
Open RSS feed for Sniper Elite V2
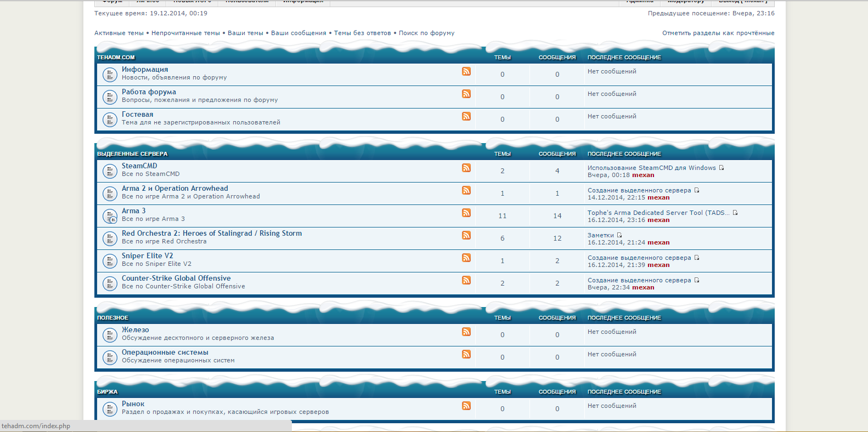click(466, 258)
